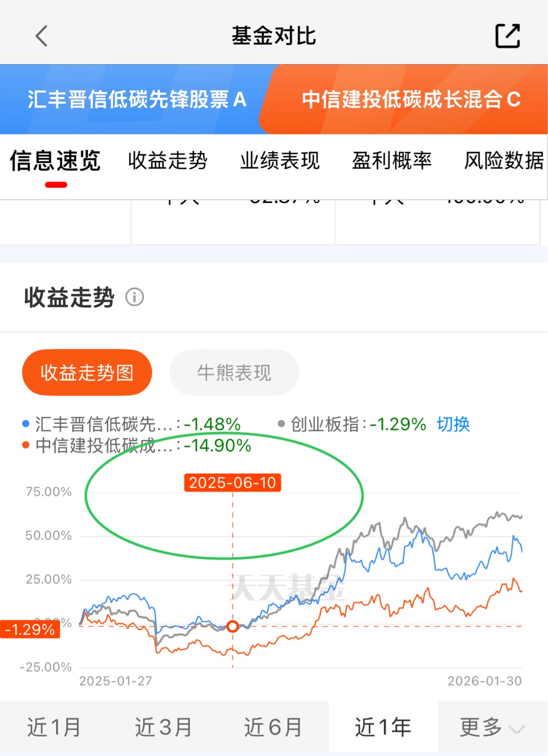Screen dimensions: 548x756
Task: Choose the 近3月 period
Action: pyautogui.click(x=163, y=728)
